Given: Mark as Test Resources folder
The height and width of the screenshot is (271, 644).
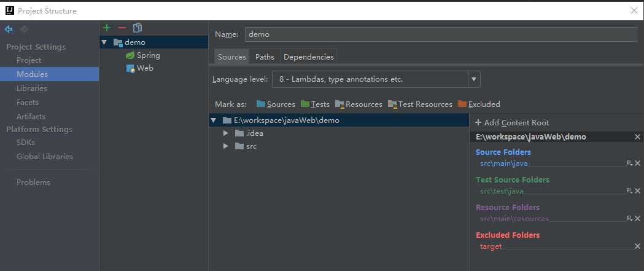Looking at the screenshot, I should pos(420,104).
